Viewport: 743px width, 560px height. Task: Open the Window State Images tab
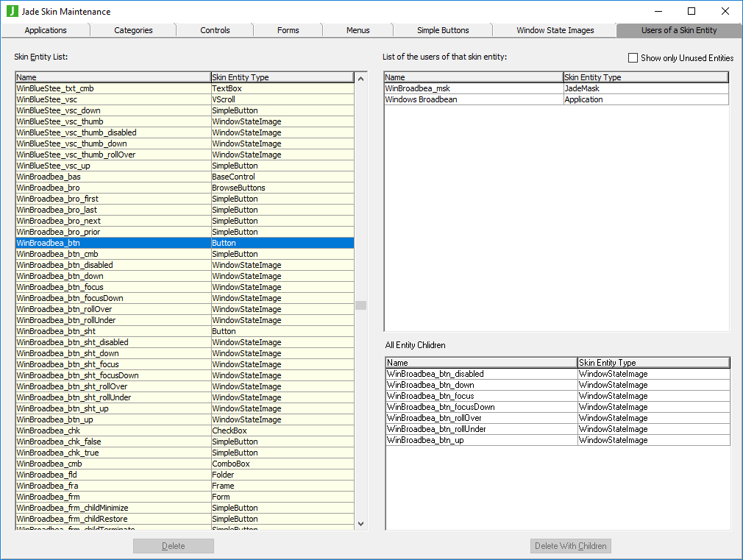click(555, 30)
